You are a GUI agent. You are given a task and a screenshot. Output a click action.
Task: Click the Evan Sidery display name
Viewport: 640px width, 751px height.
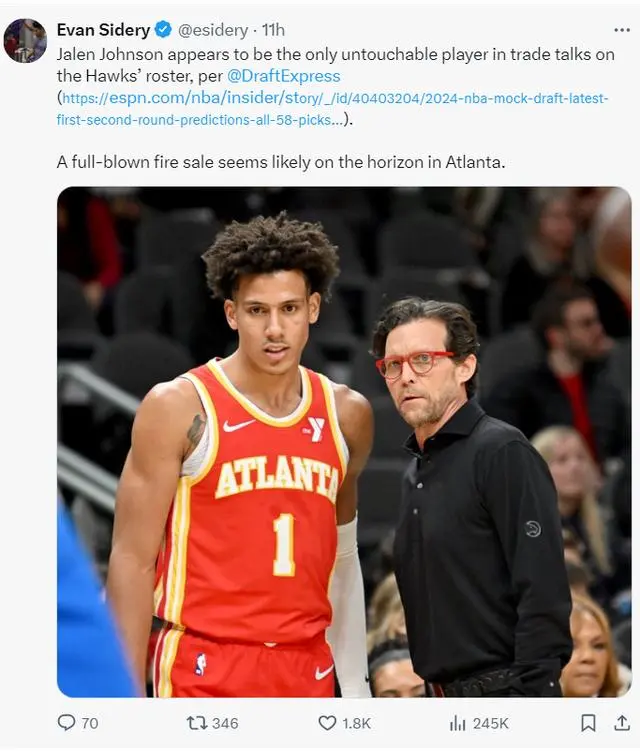103,30
